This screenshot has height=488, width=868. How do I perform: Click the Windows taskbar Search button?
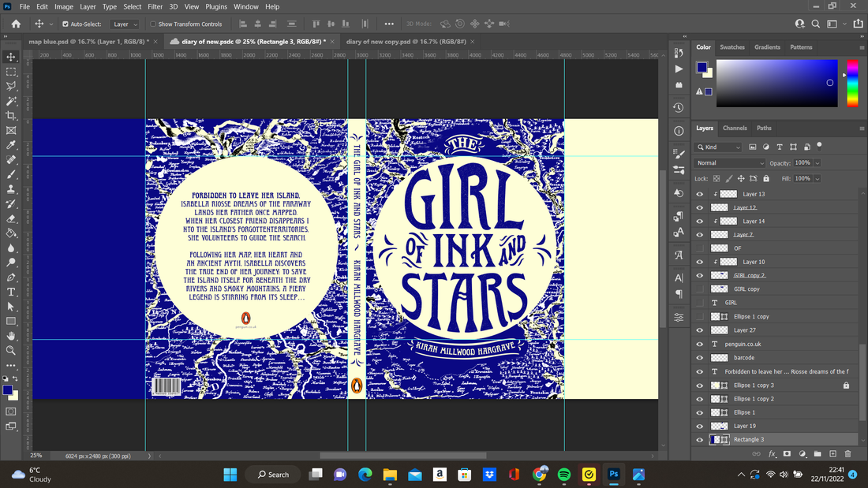pos(274,474)
